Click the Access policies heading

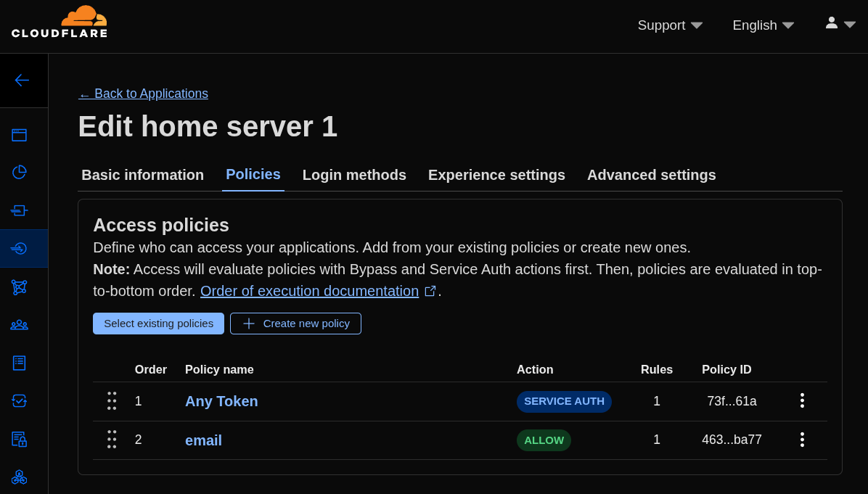161,225
